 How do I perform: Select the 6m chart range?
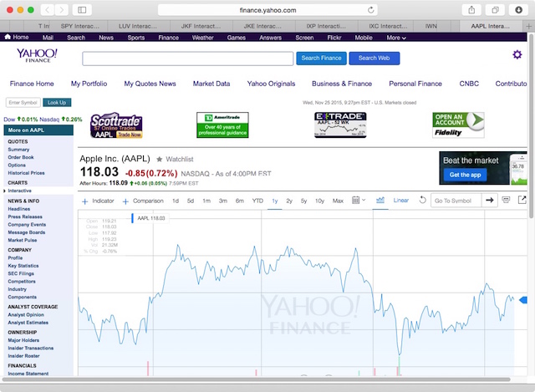pyautogui.click(x=240, y=201)
